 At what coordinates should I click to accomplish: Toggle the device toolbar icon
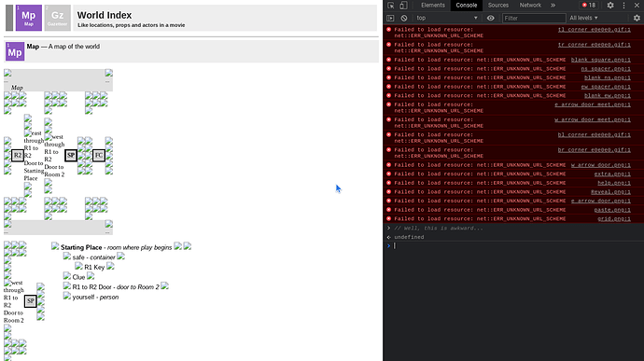[403, 6]
